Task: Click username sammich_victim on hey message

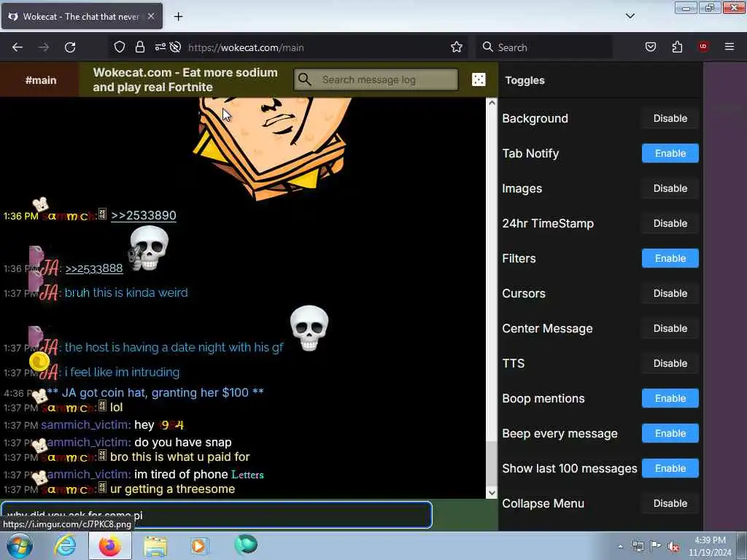Action: [85, 425]
